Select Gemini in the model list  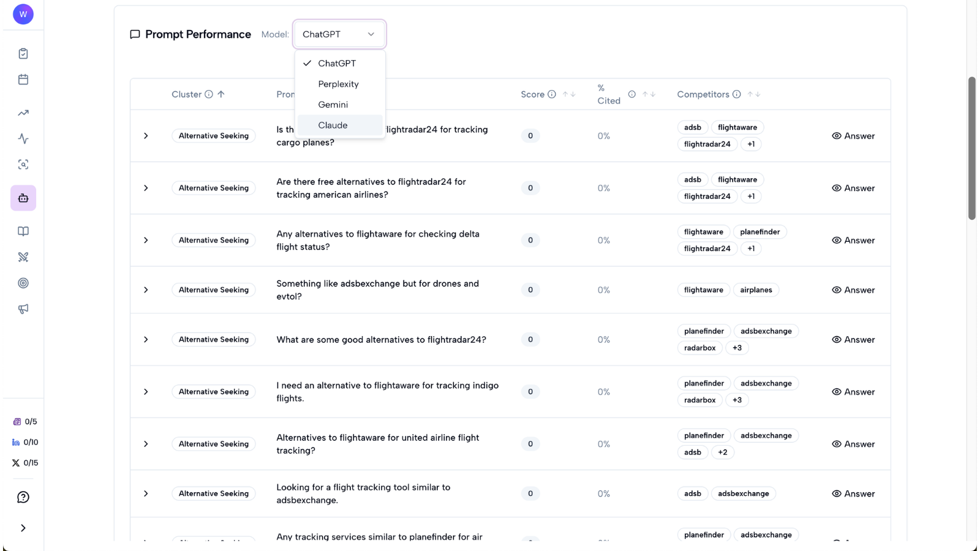point(340,105)
